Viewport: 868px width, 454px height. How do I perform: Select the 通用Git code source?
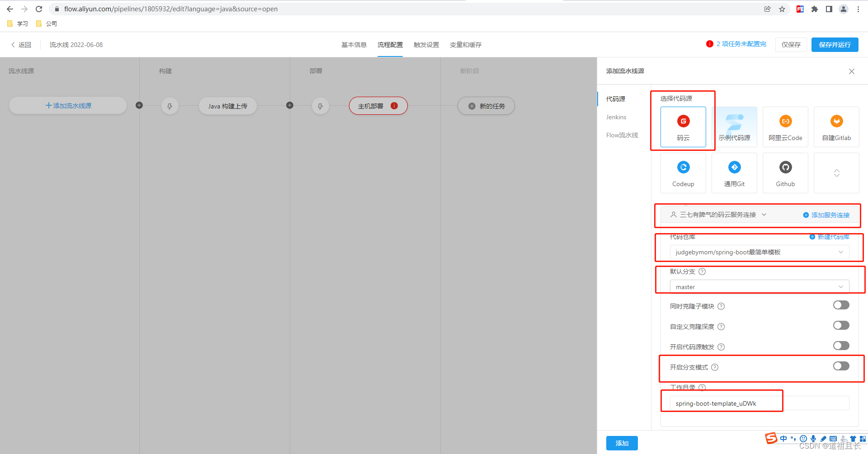click(734, 173)
